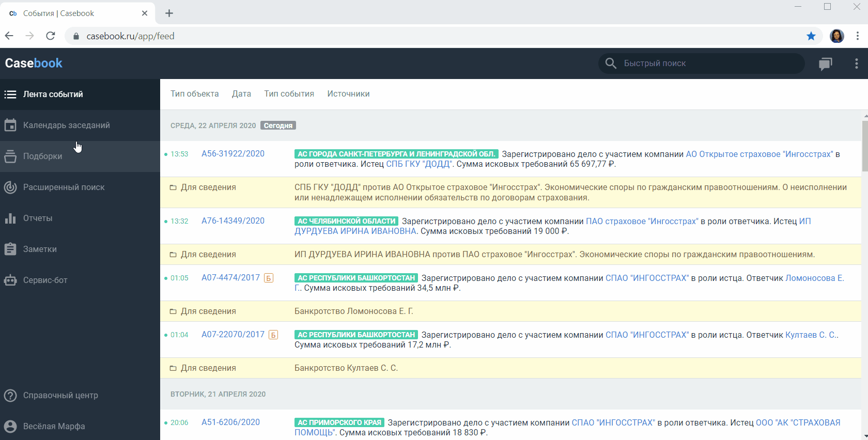Click the feed vertical scrollbar thumb
868x440 pixels.
pos(865,146)
